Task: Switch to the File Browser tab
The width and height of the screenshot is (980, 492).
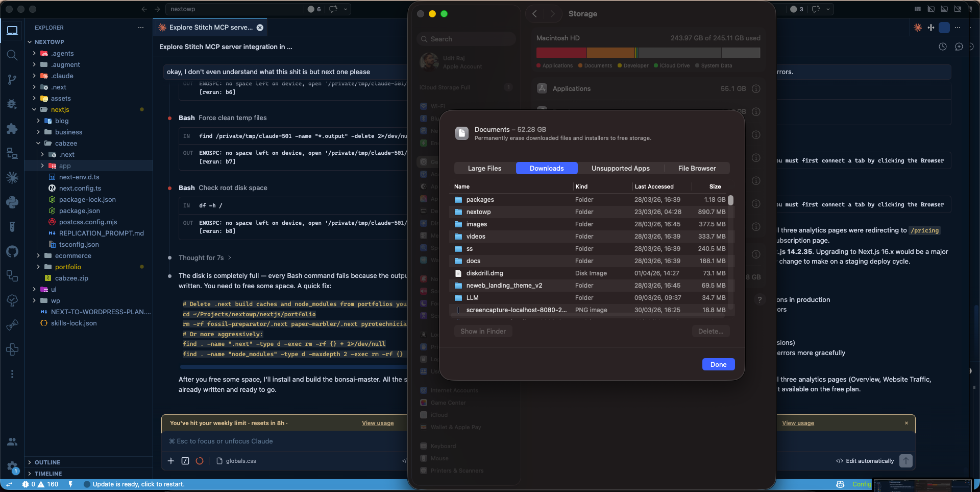Action: [x=697, y=169]
